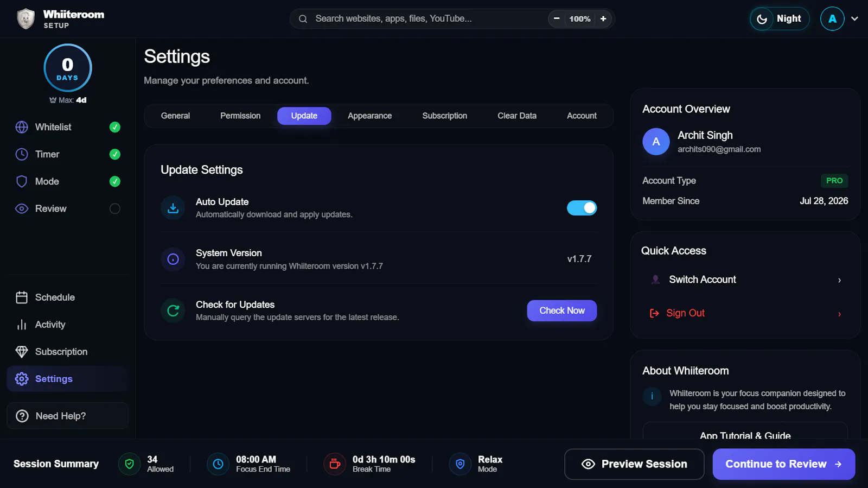Click the Mode completed checkmark
Image resolution: width=868 pixels, height=488 pixels.
coord(115,181)
